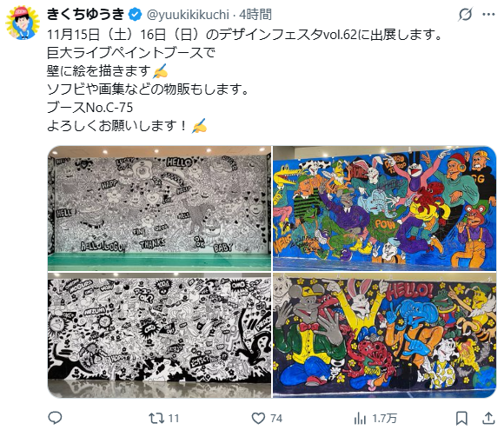Open bottom-right HELLO! colorful mural photo

385,335
